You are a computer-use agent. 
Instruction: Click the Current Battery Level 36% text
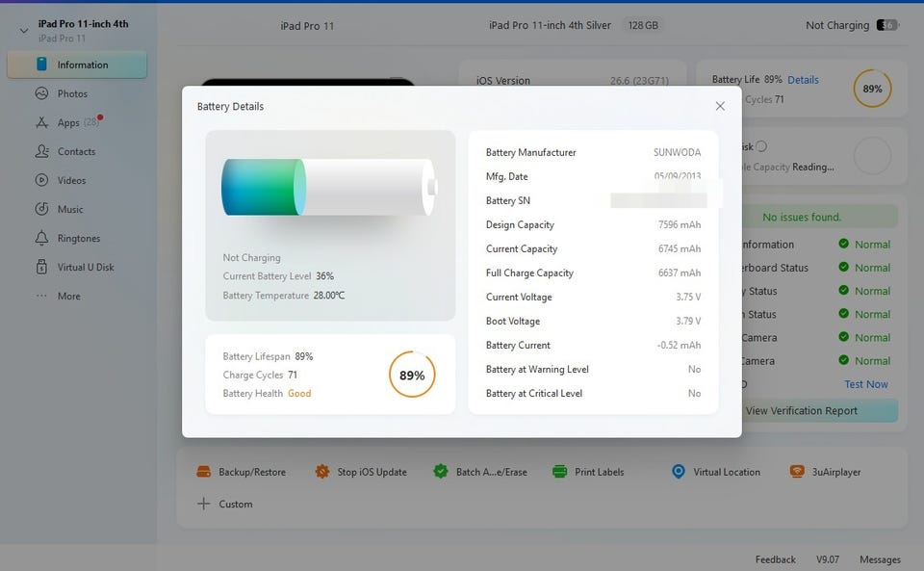[x=278, y=275]
